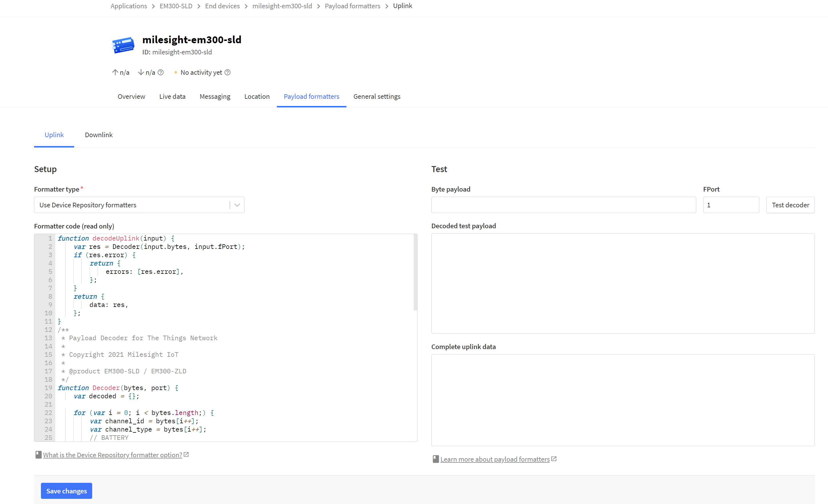Click the FPort input field
828x504 pixels.
731,205
